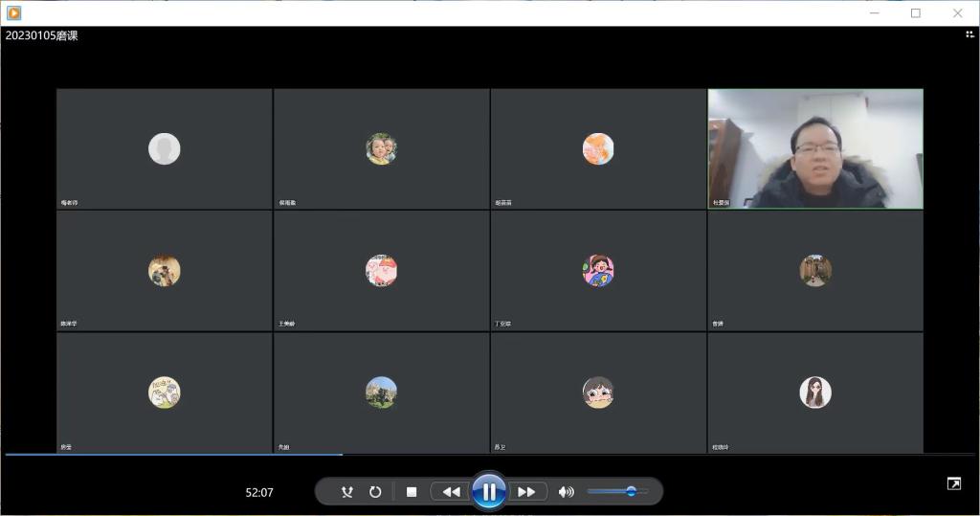Click the live webcam tile of the man
This screenshot has width=980, height=516.
coord(815,148)
